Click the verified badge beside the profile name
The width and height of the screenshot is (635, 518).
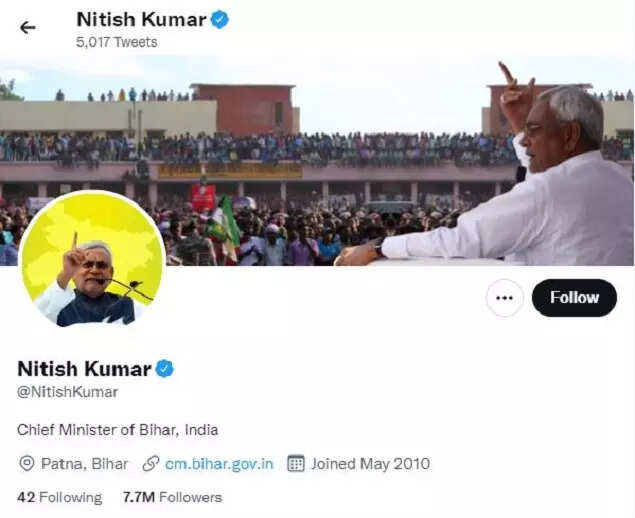click(164, 368)
